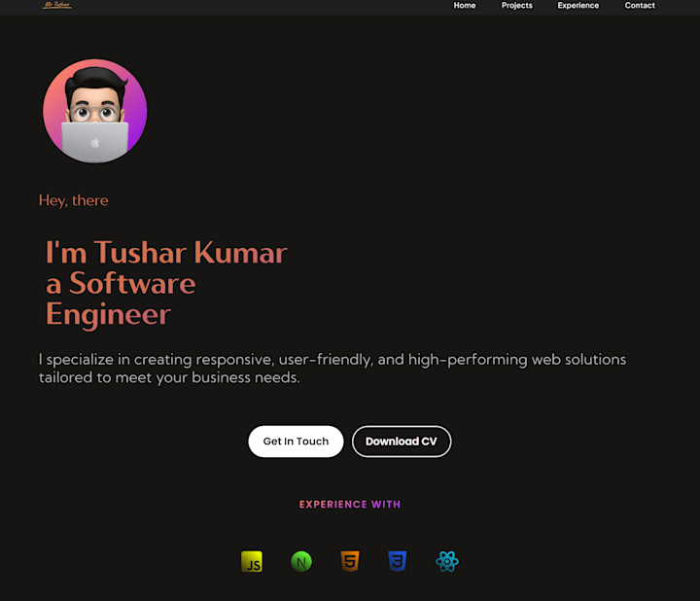Select the green Node.js icon
The width and height of the screenshot is (700, 601).
point(301,561)
